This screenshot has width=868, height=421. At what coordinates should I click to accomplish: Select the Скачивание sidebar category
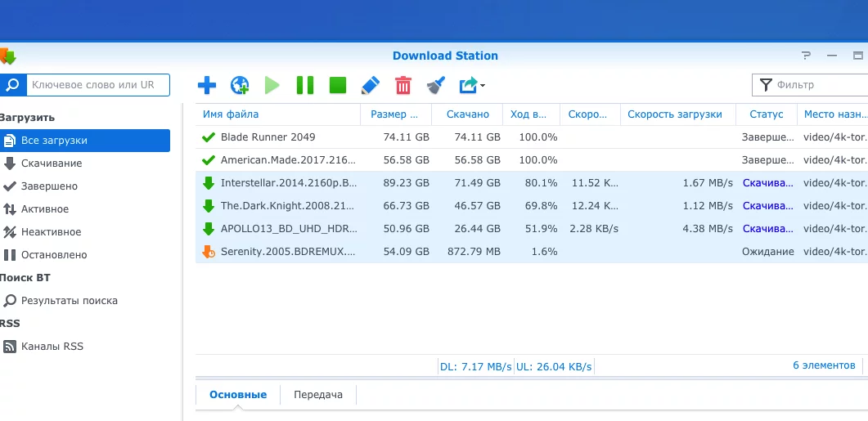tap(51, 163)
